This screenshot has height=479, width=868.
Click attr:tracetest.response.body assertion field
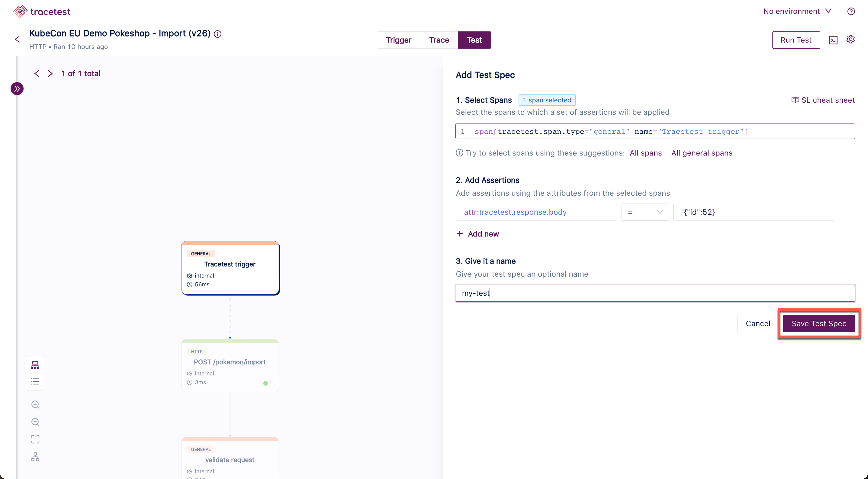click(536, 212)
